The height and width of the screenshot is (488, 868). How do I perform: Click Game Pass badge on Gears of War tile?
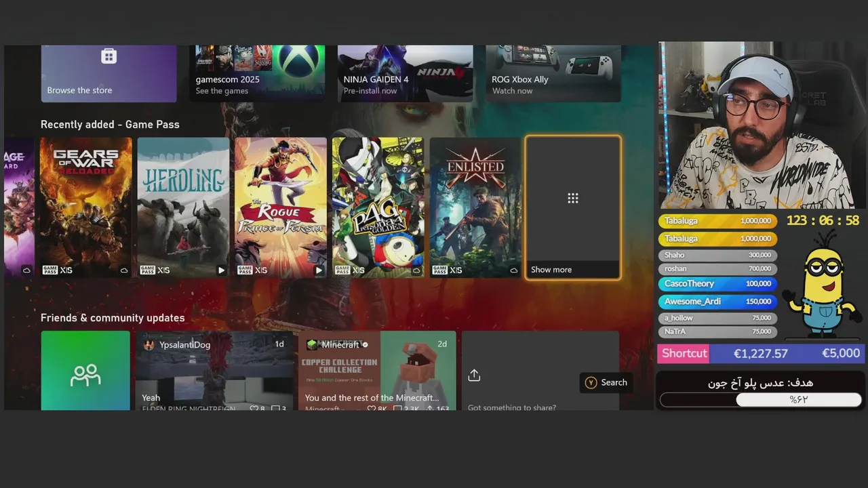(50, 270)
